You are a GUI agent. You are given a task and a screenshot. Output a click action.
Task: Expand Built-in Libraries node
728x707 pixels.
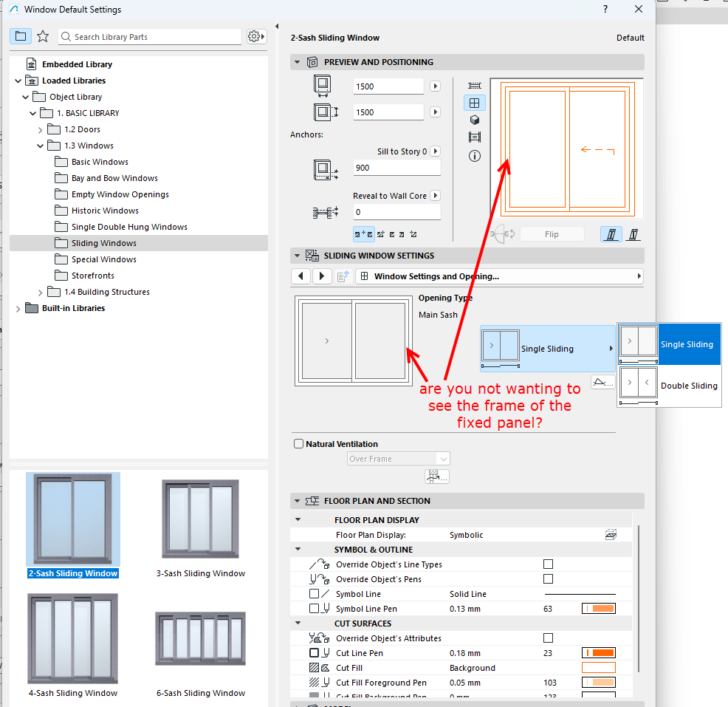tap(18, 309)
